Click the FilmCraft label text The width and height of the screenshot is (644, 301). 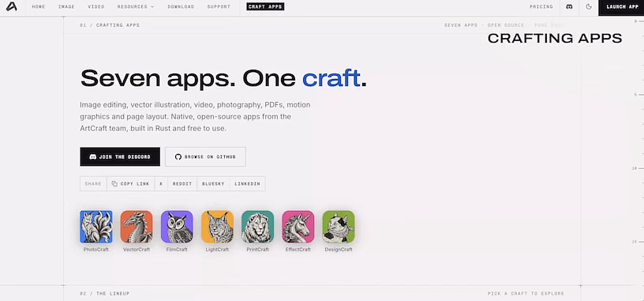(x=177, y=250)
